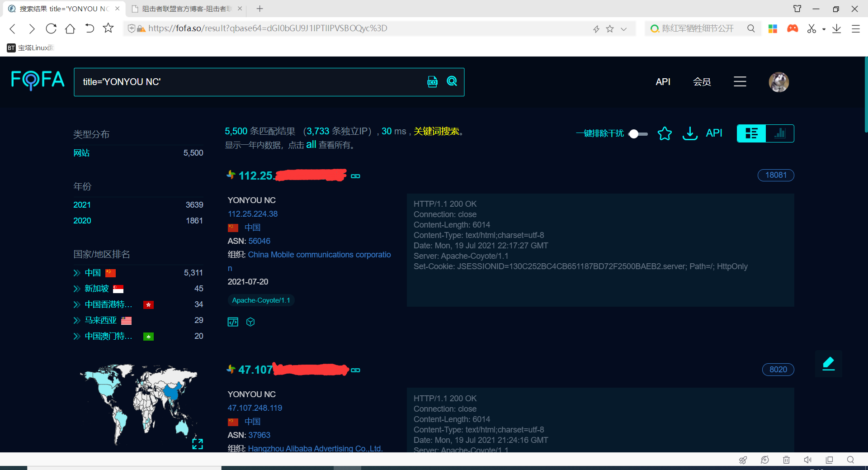Click the mute sound icon in status bar

pos(807,460)
